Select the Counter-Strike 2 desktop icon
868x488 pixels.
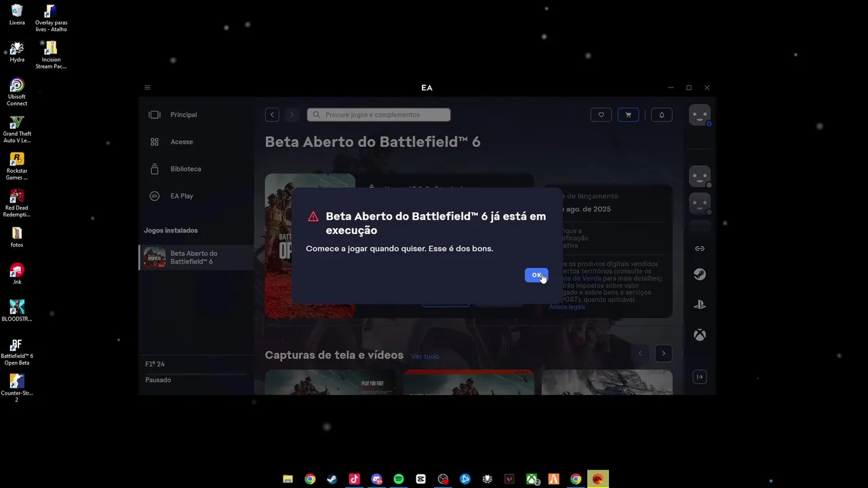tap(17, 388)
